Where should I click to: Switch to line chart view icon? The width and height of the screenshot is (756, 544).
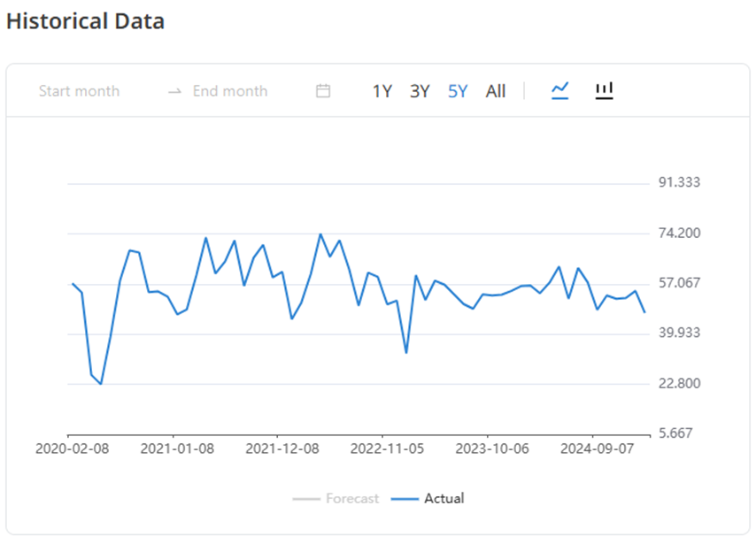click(559, 90)
